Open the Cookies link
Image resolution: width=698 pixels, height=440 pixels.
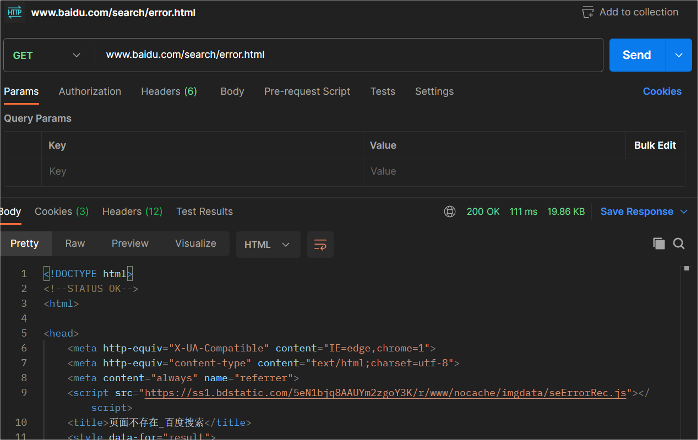pyautogui.click(x=662, y=91)
